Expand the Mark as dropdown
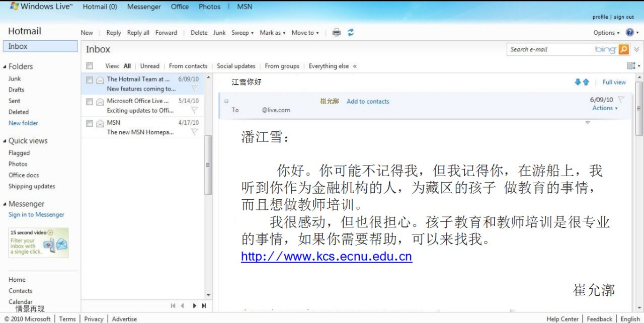Image resolution: width=644 pixels, height=323 pixels. (x=272, y=33)
